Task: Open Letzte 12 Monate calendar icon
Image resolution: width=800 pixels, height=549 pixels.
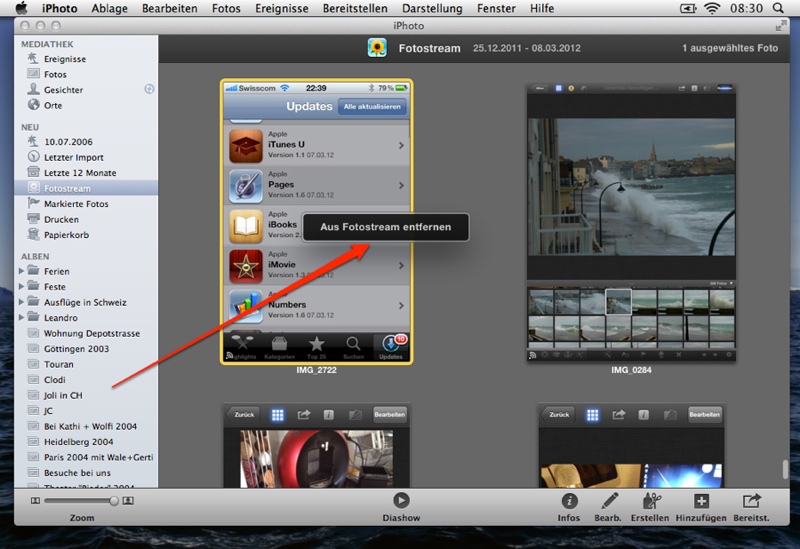Action: (x=33, y=172)
